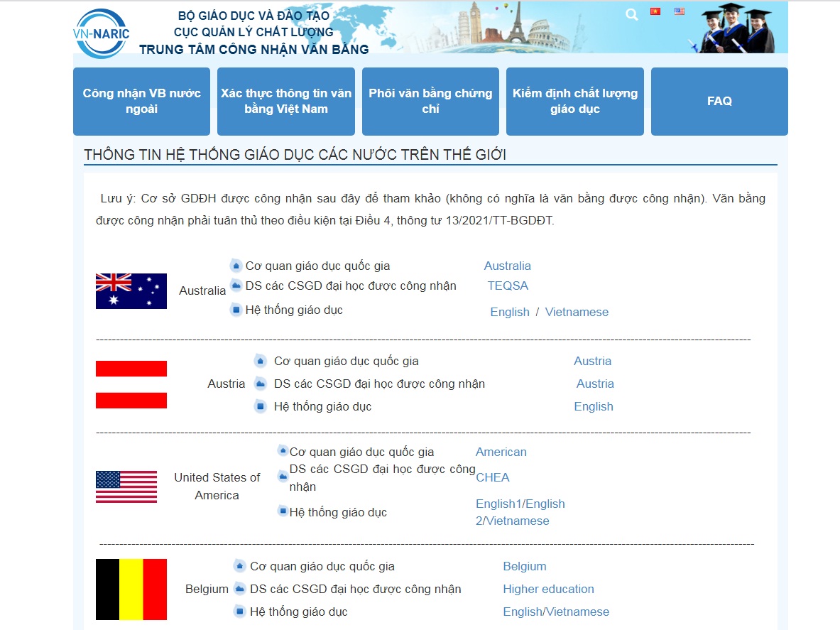The width and height of the screenshot is (840, 630).
Task: Go to Kiểm định chất lượng giáo dục
Action: tap(575, 102)
